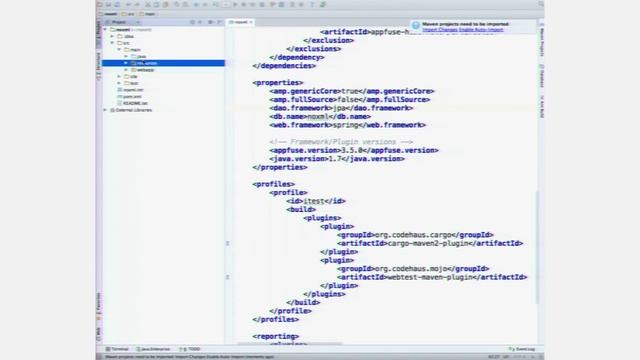This screenshot has height=360, width=640.
Task: Open the TODO tool window button
Action: (190, 349)
